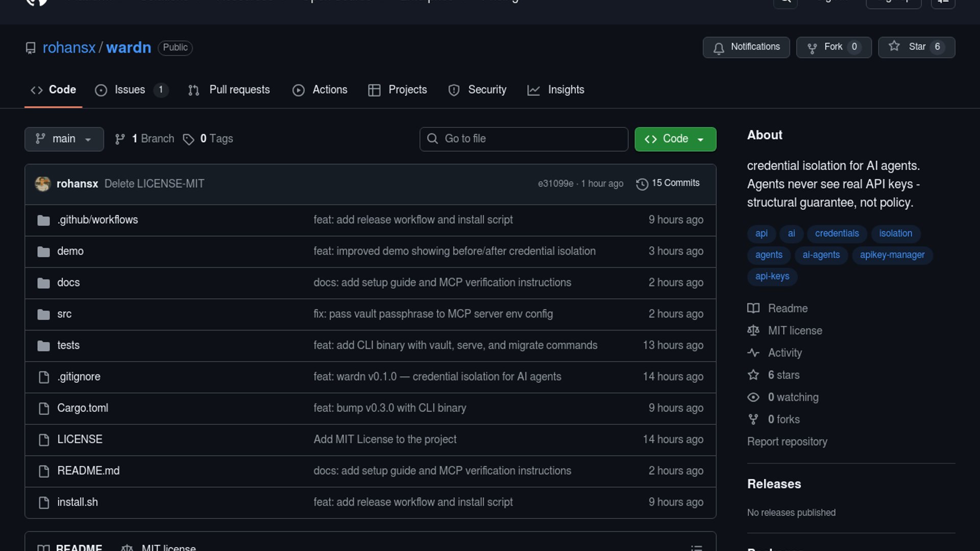Open the Cargo.toml file

[83, 408]
